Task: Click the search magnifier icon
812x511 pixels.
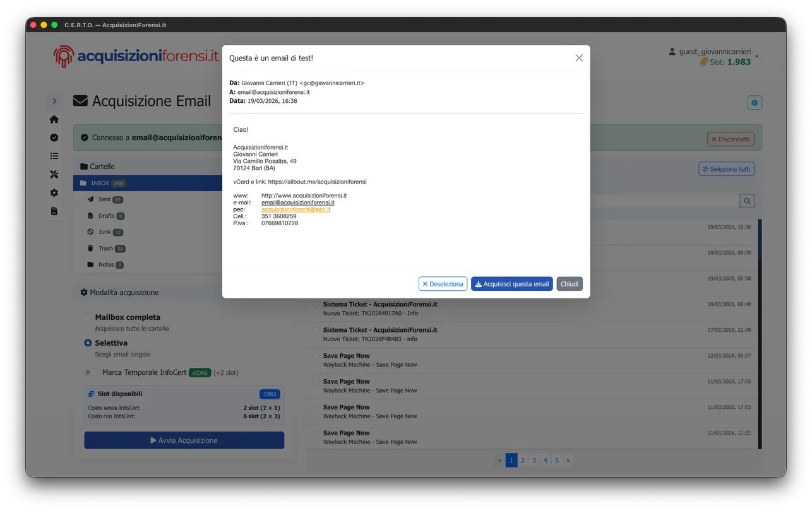Action: tap(746, 201)
